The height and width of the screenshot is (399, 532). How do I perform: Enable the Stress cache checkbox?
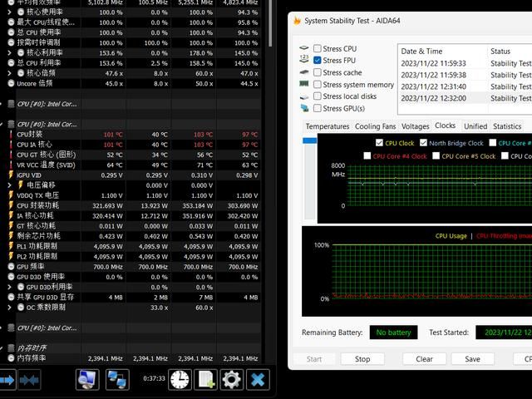pos(318,72)
